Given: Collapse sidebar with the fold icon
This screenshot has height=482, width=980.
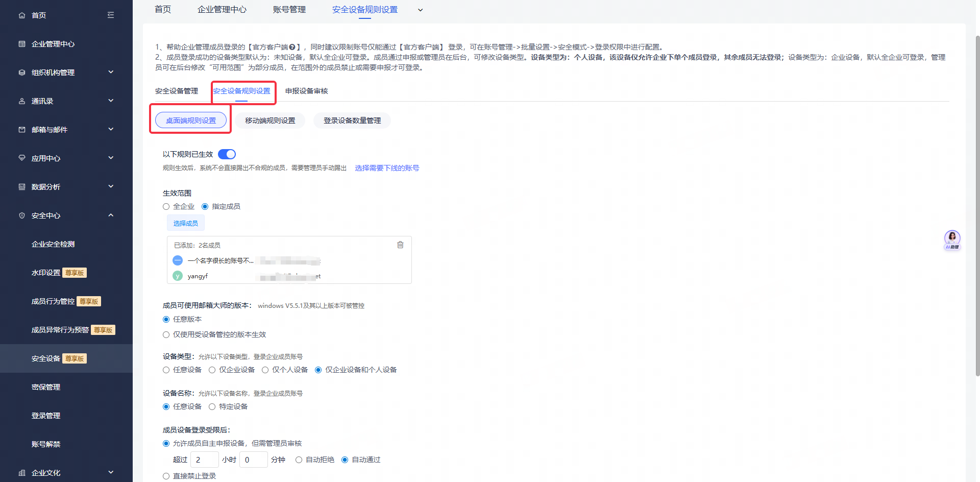Looking at the screenshot, I should 111,15.
